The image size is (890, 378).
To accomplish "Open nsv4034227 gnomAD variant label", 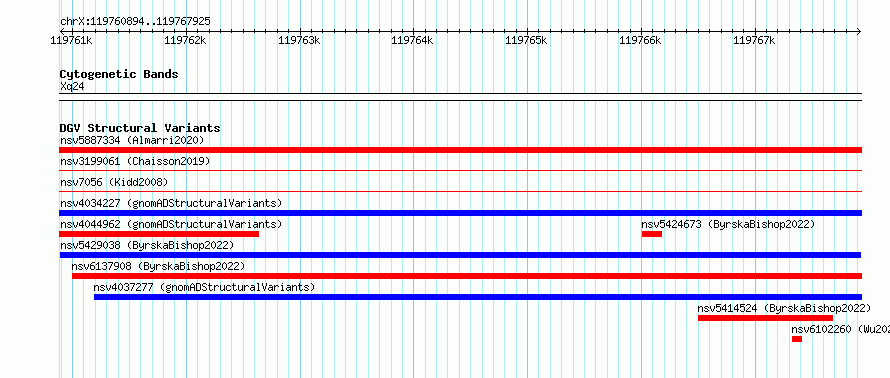I will point(171,203).
